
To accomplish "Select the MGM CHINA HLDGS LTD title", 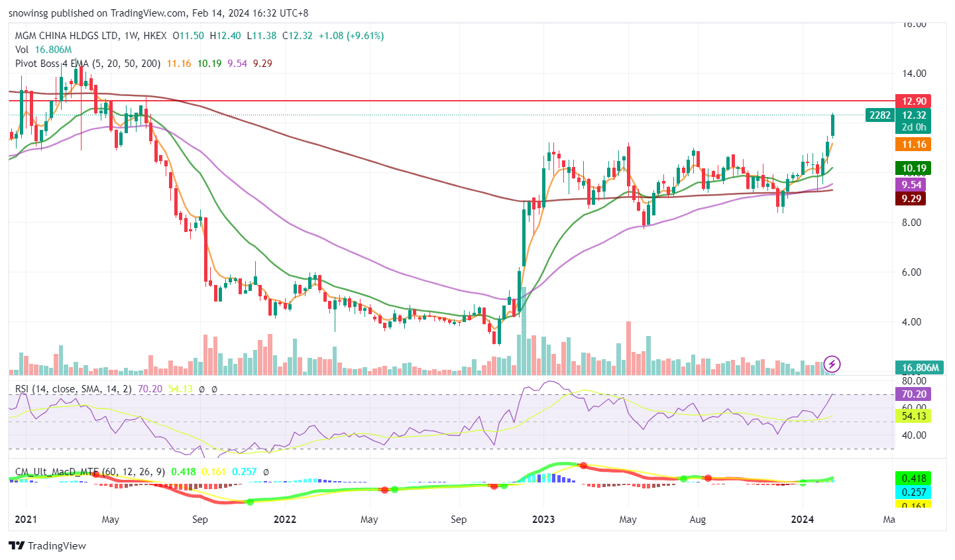I will point(67,36).
